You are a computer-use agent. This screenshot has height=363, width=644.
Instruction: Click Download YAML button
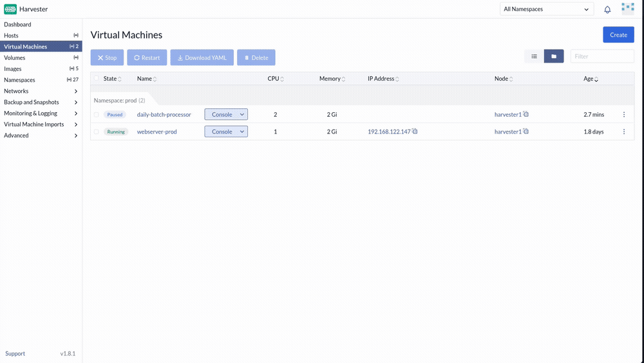[x=202, y=57]
